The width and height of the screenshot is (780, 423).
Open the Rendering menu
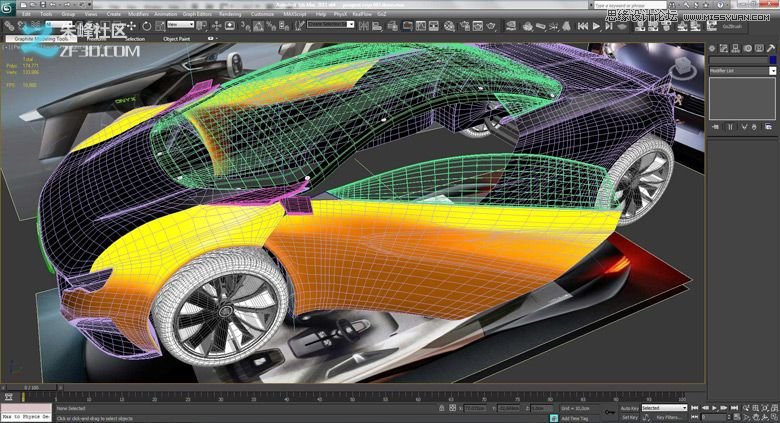point(230,14)
